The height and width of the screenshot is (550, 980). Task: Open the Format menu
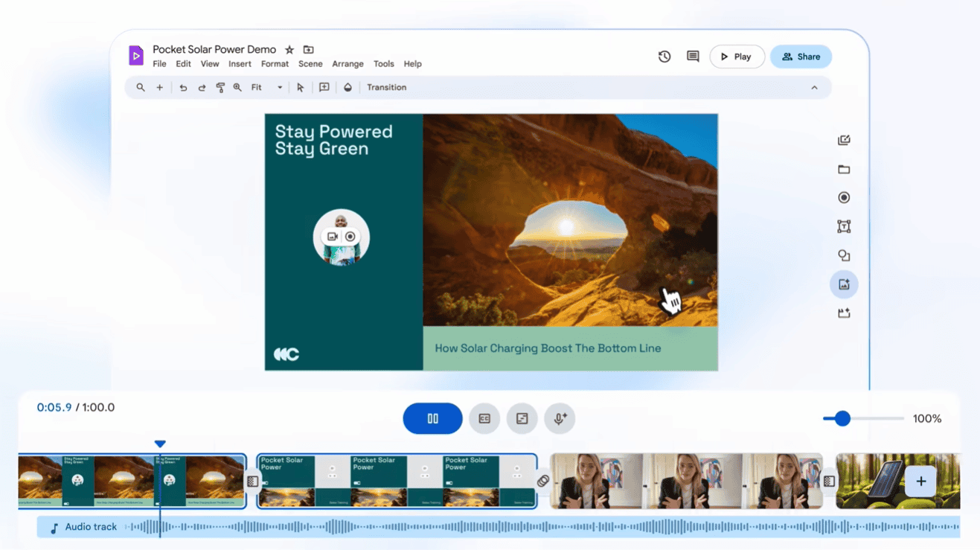click(x=275, y=64)
